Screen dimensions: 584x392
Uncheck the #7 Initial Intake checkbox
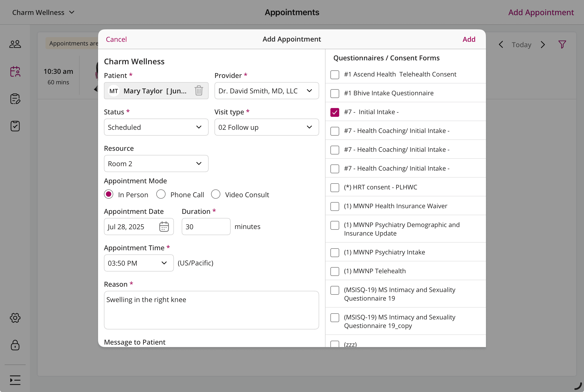(x=334, y=112)
